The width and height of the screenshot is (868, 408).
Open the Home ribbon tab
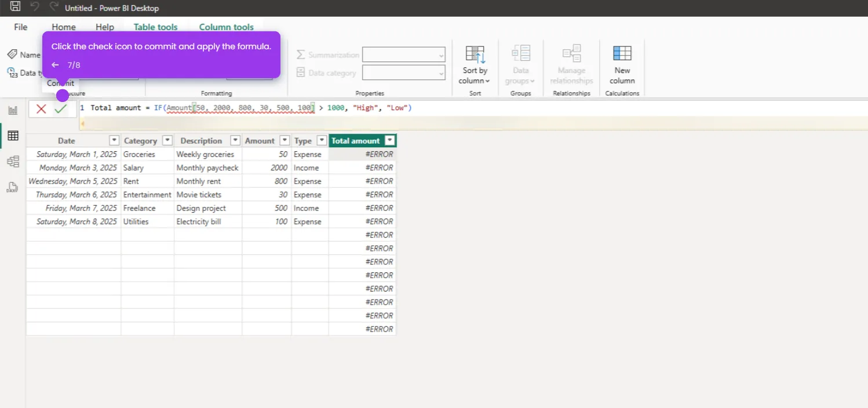(x=64, y=27)
